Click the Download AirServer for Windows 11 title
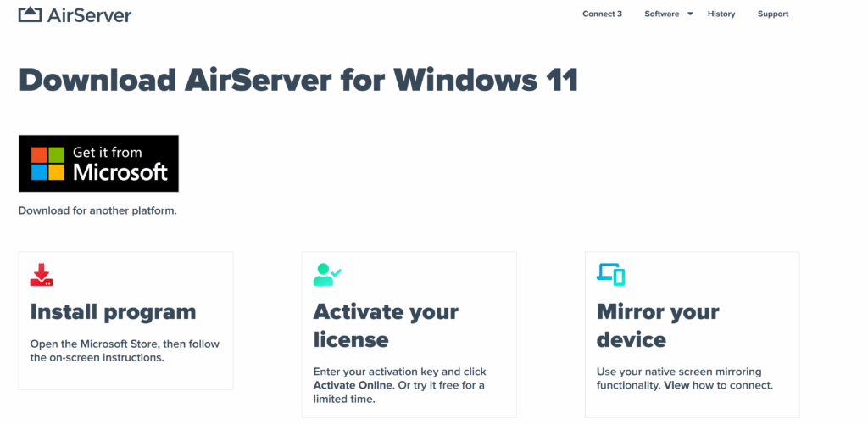The width and height of the screenshot is (868, 425). point(298,80)
